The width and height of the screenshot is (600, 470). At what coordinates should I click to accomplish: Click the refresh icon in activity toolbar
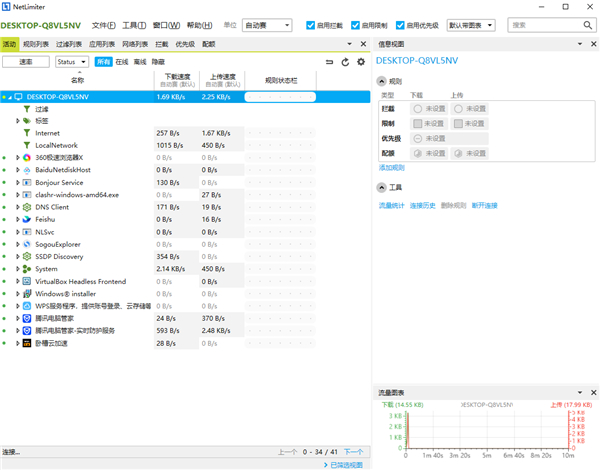coord(345,62)
